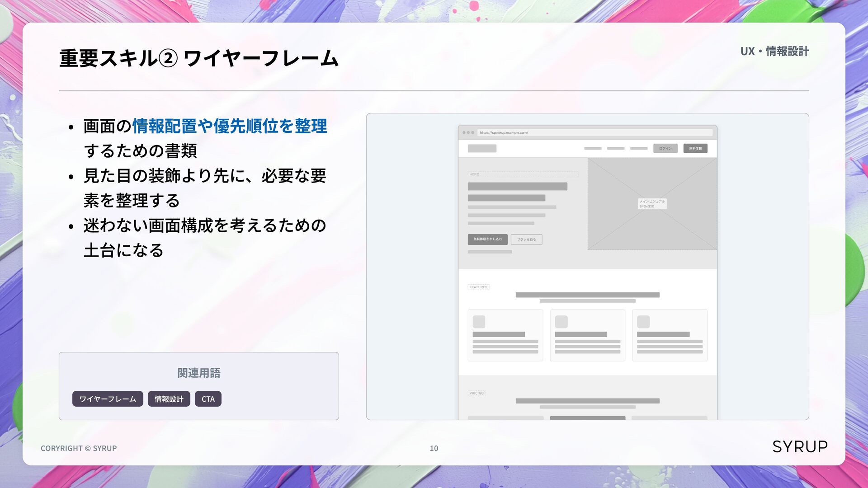Click the right feature card's icon placeholder
Screen dimensions: 868x488
[643, 322]
